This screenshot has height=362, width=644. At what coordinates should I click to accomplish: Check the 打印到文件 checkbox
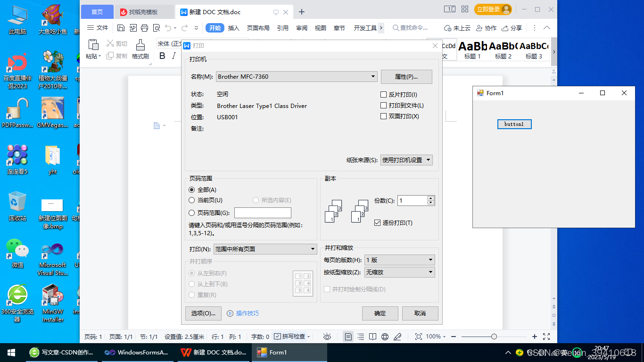click(x=384, y=105)
